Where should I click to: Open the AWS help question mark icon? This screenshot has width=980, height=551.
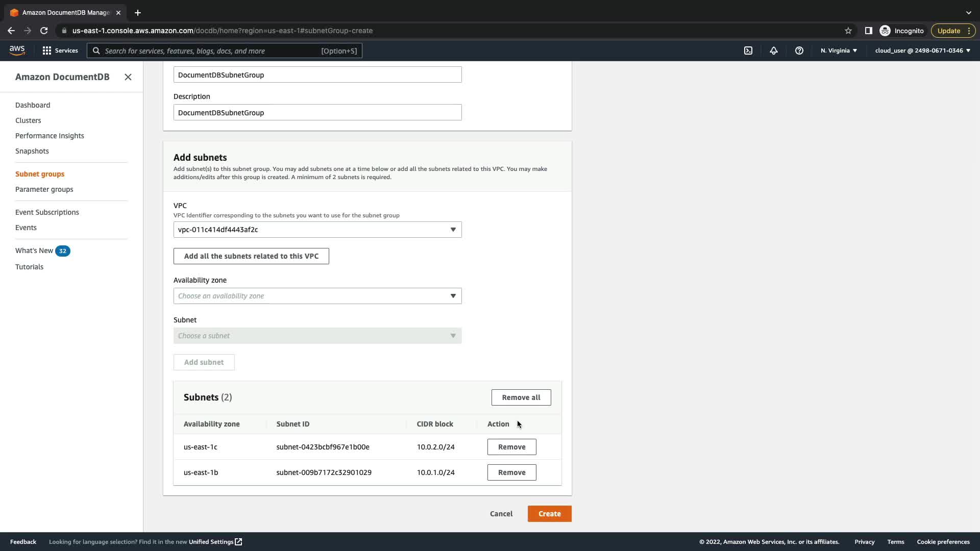(x=799, y=51)
